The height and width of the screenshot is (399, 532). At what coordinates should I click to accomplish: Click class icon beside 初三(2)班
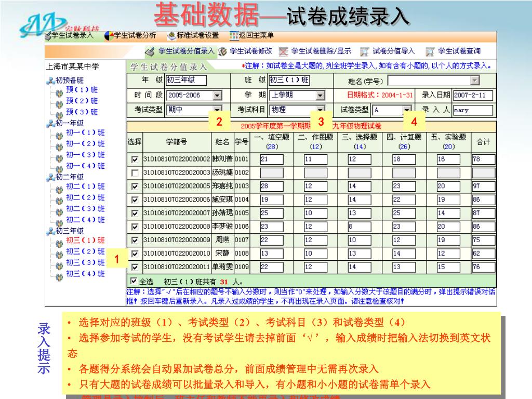59,255
